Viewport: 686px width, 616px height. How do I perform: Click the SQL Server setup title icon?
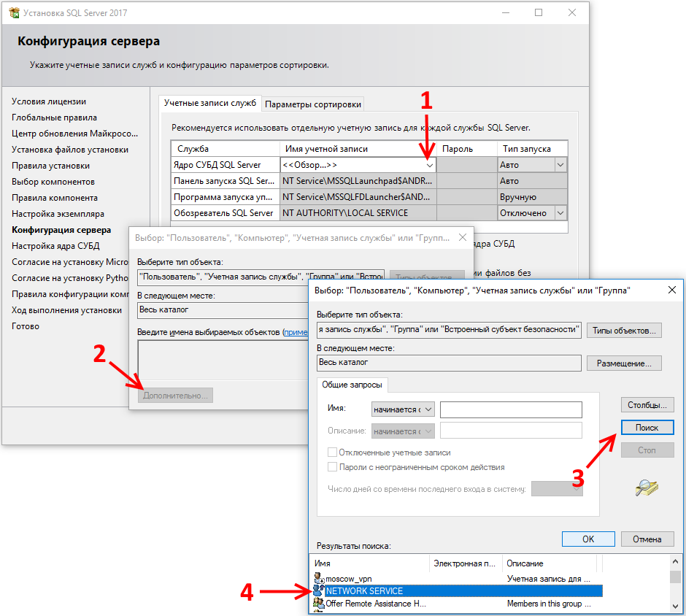tap(14, 12)
